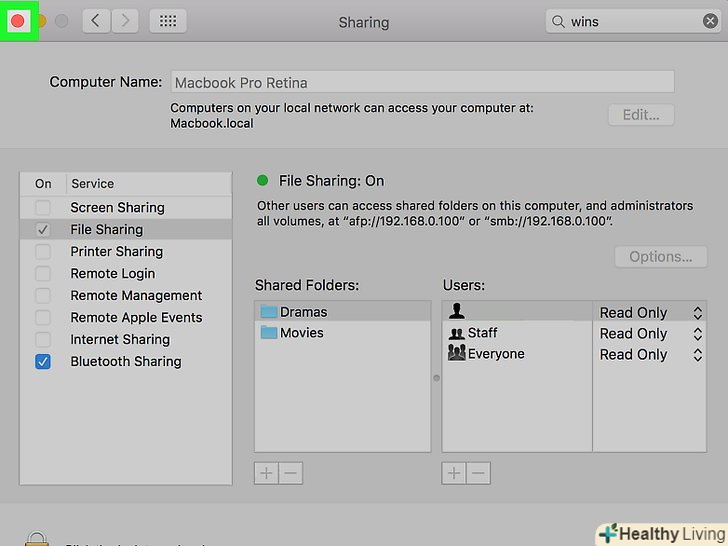Select Printer Sharing in service list
The width and height of the screenshot is (728, 546).
116,252
